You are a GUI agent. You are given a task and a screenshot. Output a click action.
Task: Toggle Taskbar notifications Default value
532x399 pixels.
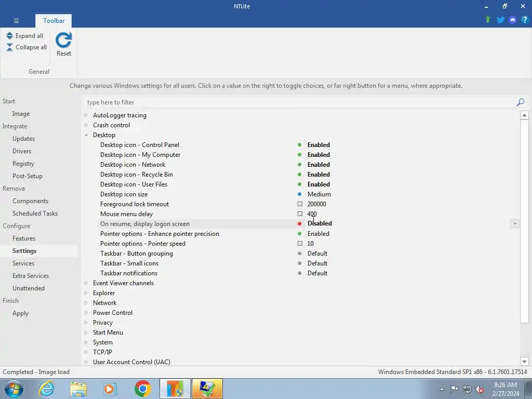click(x=317, y=273)
